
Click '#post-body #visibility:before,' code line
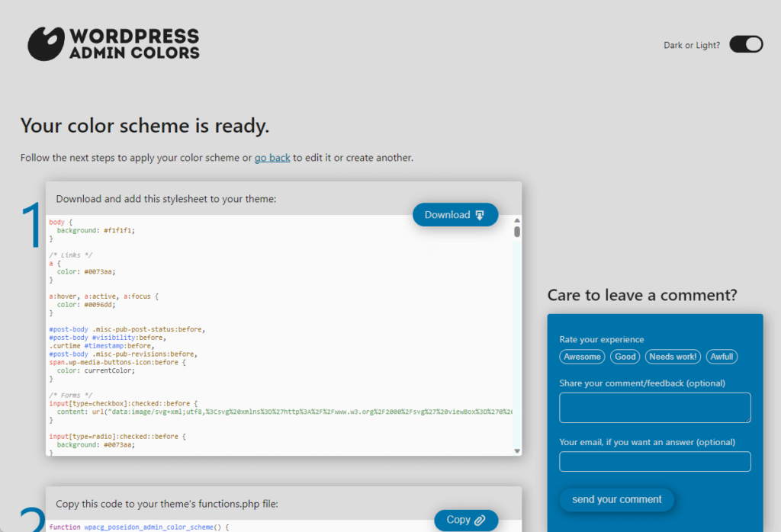point(108,338)
